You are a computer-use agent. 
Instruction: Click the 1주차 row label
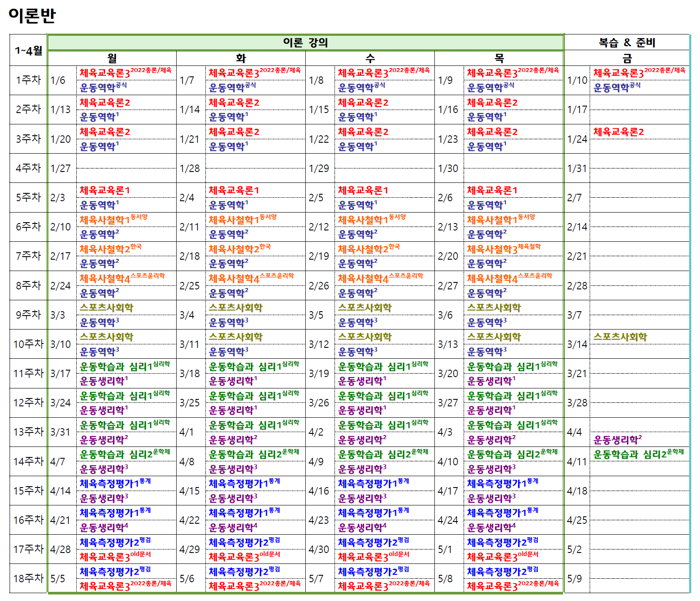click(x=28, y=80)
